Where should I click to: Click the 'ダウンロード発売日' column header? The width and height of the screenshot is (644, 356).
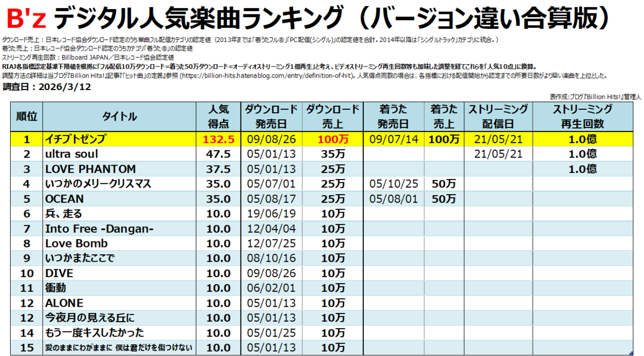[x=272, y=116]
